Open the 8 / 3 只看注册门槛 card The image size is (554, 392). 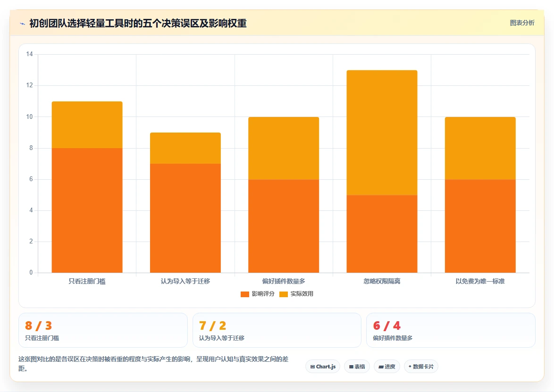click(x=103, y=330)
